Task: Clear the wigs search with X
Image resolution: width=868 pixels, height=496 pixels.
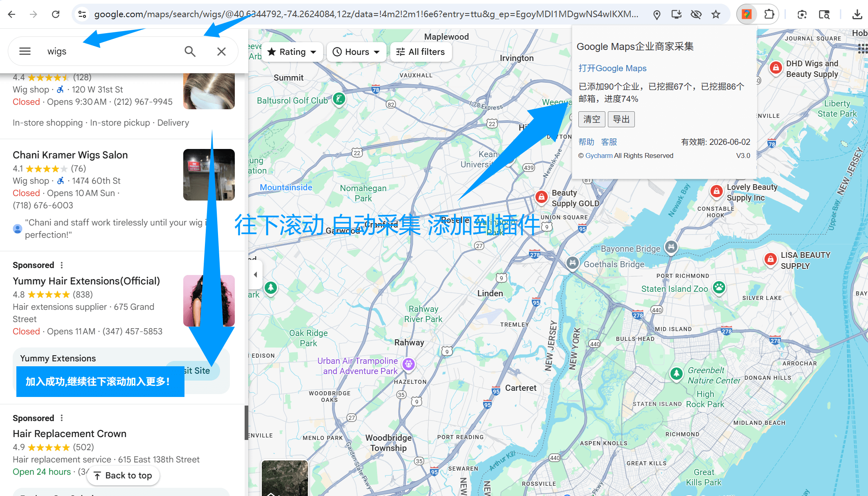Action: (221, 51)
